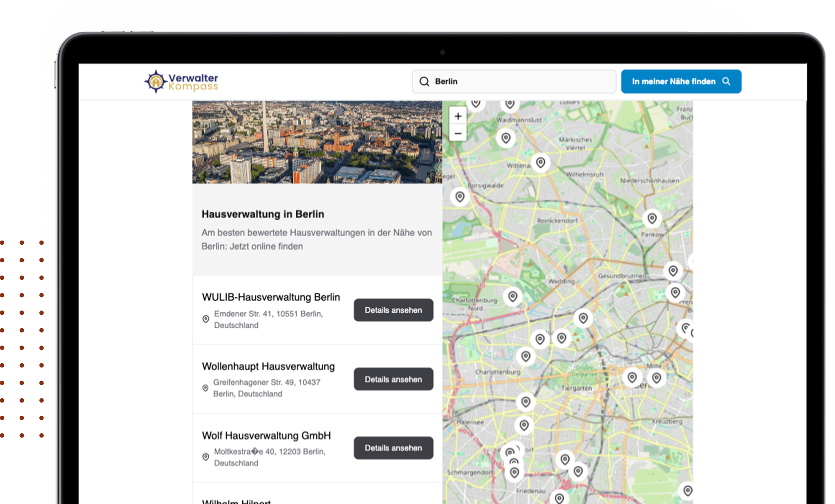835x504 pixels.
Task: Select the map marker southeast of Wedding label
Action: [583, 318]
